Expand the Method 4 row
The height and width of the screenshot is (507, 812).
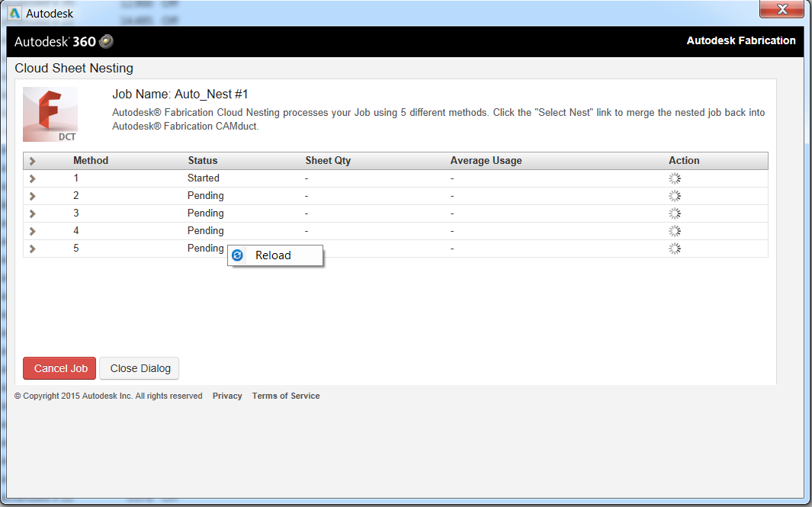33,231
